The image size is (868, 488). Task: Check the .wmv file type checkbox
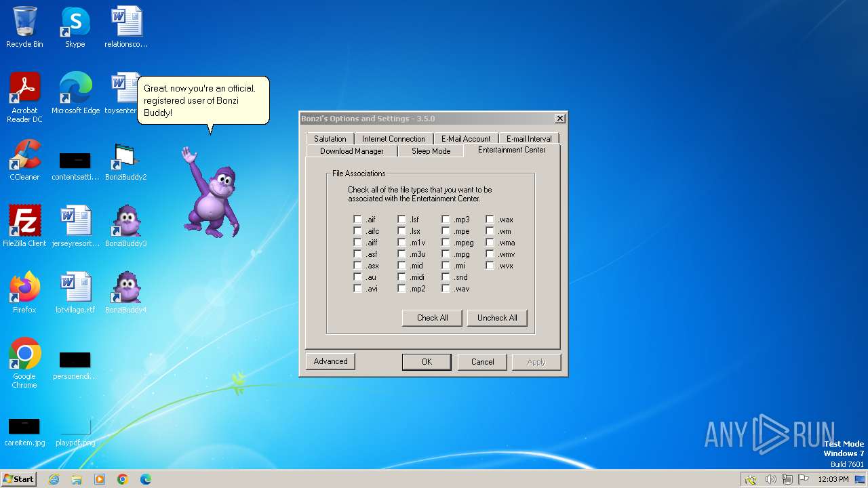click(x=490, y=254)
